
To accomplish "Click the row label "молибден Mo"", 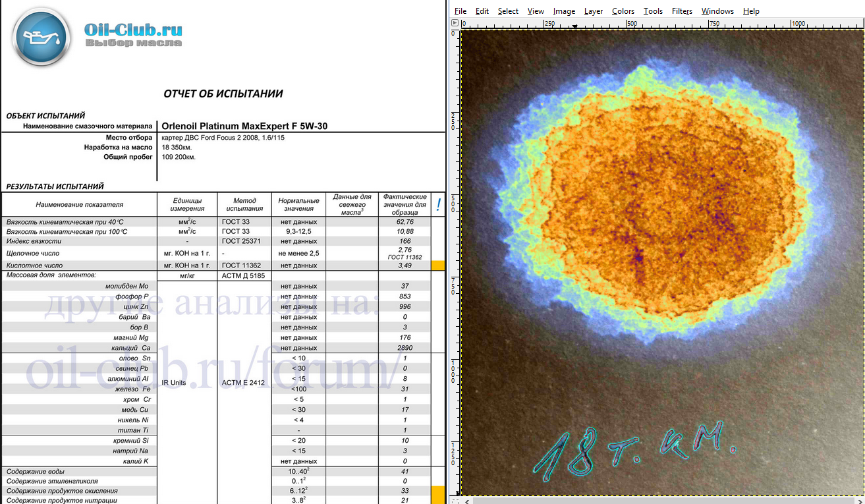I will point(127,286).
